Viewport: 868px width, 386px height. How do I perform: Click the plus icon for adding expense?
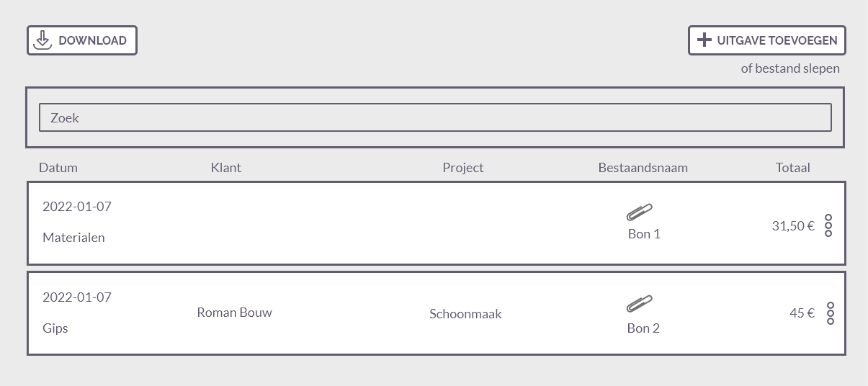[704, 40]
